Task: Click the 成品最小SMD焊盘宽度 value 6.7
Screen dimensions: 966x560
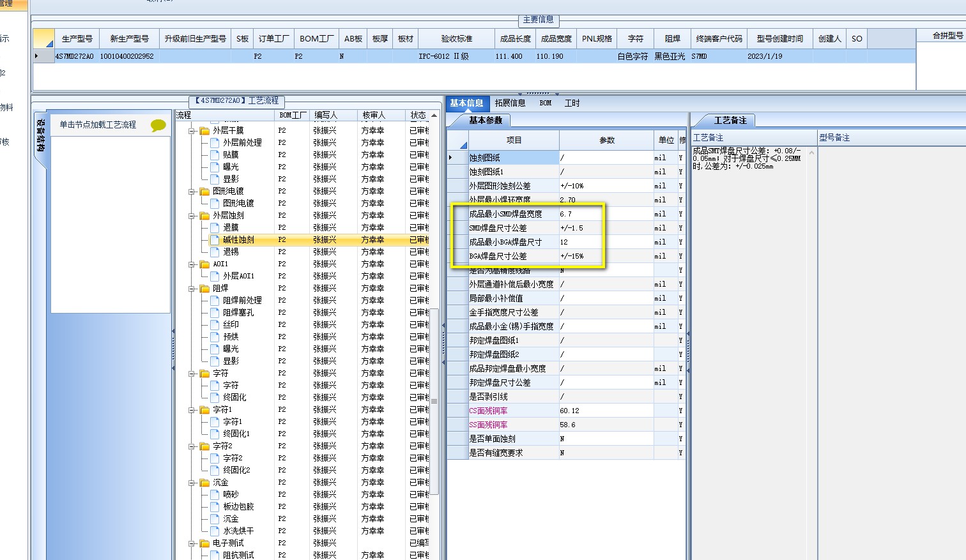Action: coord(606,214)
